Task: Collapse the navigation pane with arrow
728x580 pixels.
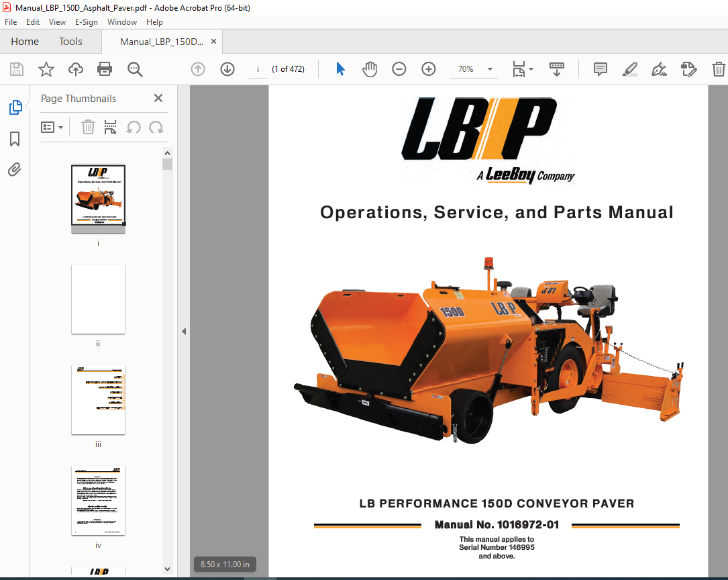Action: click(x=184, y=331)
